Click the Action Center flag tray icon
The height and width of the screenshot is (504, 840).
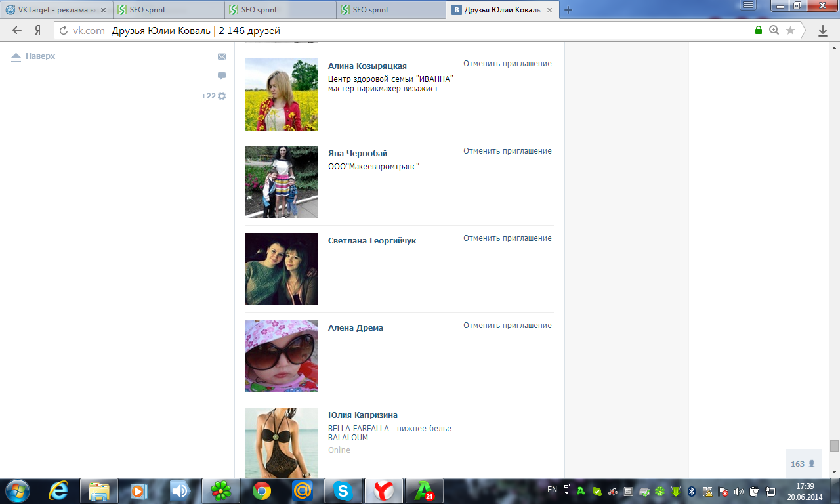click(x=723, y=491)
